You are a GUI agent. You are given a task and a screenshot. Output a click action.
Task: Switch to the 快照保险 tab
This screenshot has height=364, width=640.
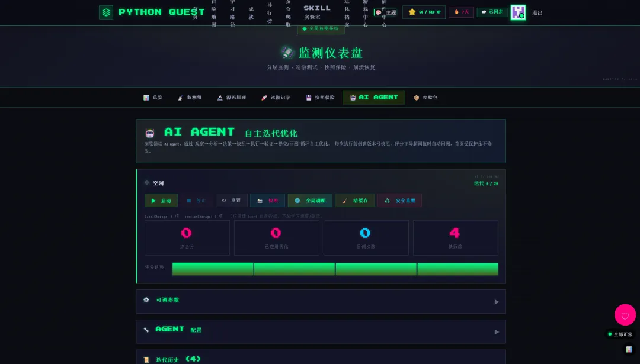tap(320, 98)
